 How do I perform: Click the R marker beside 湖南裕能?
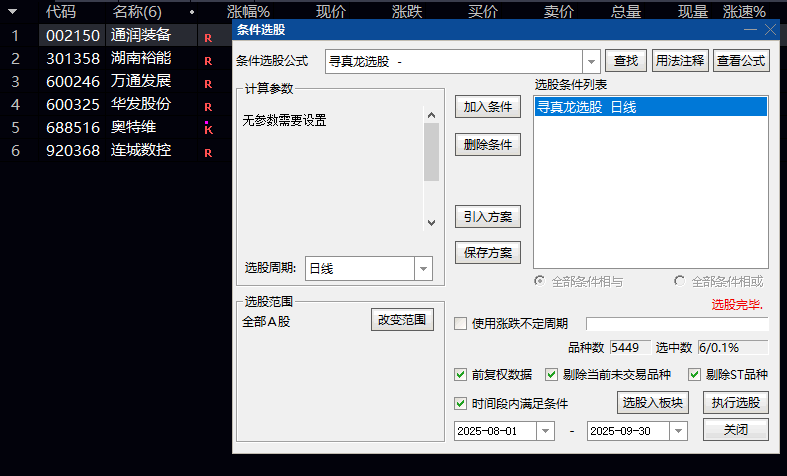(208, 61)
